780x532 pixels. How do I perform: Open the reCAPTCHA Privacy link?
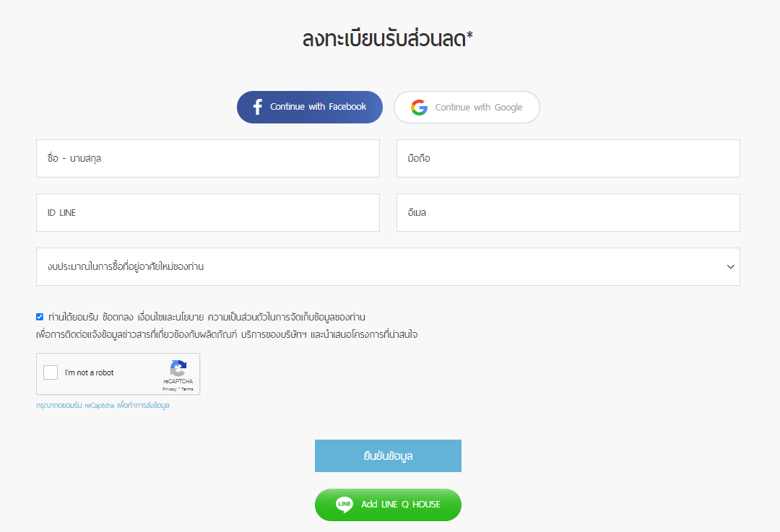pyautogui.click(x=169, y=389)
